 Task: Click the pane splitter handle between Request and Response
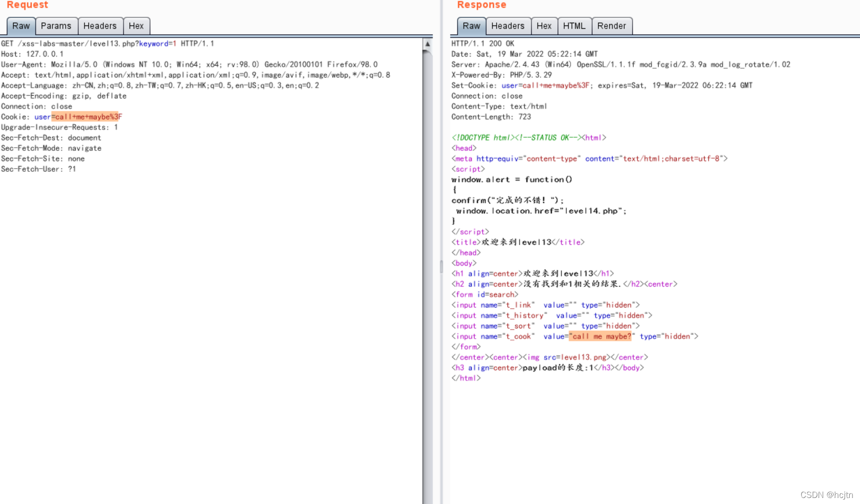[x=441, y=267]
